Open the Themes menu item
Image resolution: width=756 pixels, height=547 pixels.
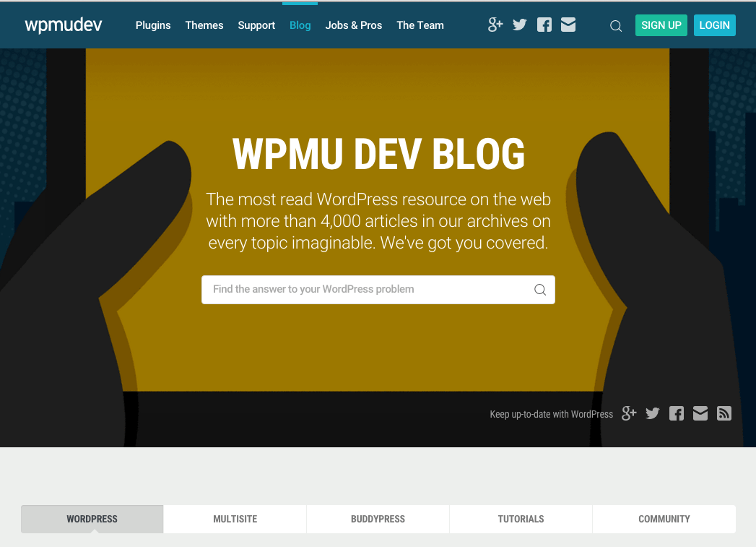point(204,25)
